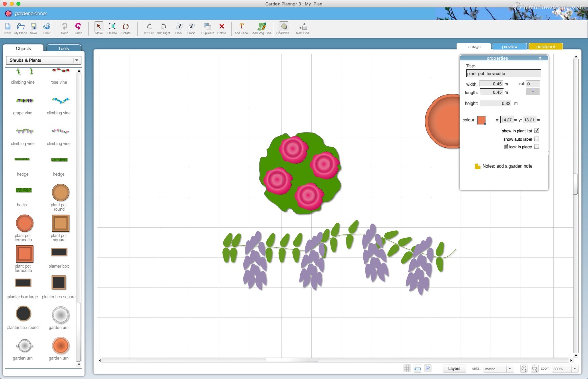Delete the selected plant pot
The width and height of the screenshot is (588, 379).
click(x=222, y=29)
